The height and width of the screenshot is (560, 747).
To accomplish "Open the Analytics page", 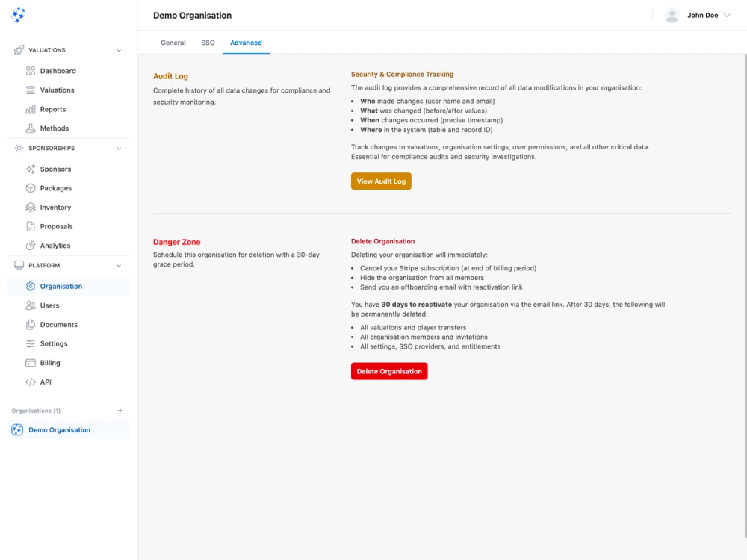I will [x=69, y=245].
